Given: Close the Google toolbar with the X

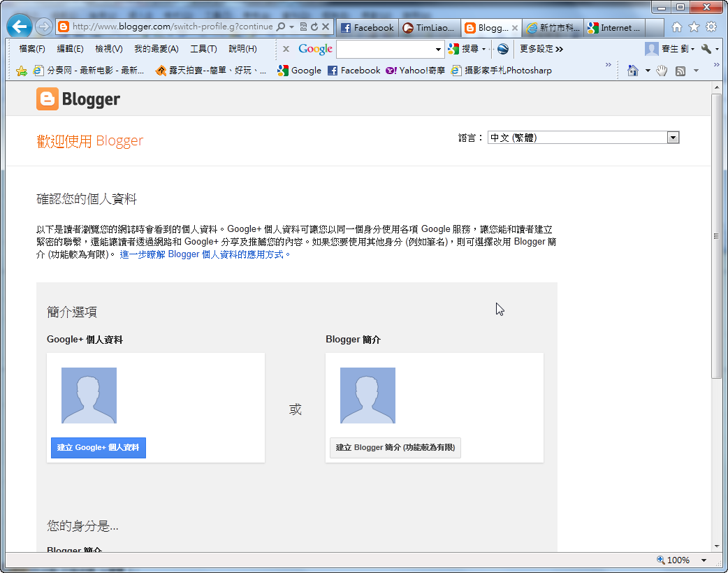Looking at the screenshot, I should click(x=286, y=49).
